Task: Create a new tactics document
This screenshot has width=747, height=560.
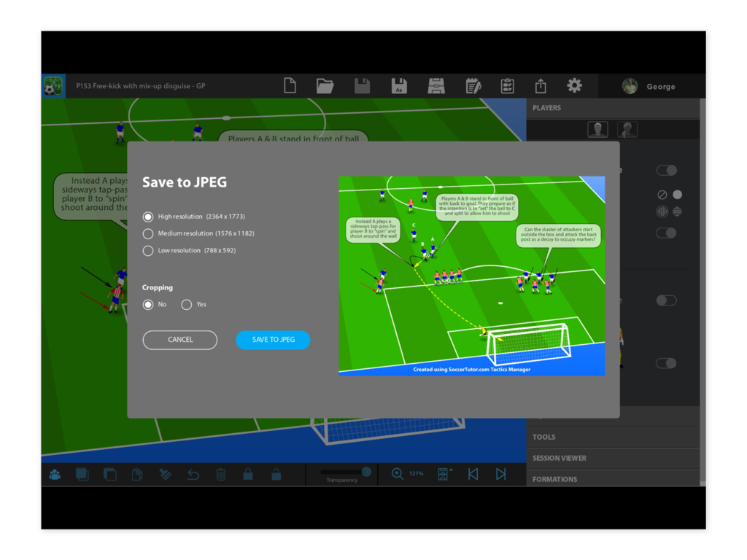Action: click(290, 85)
